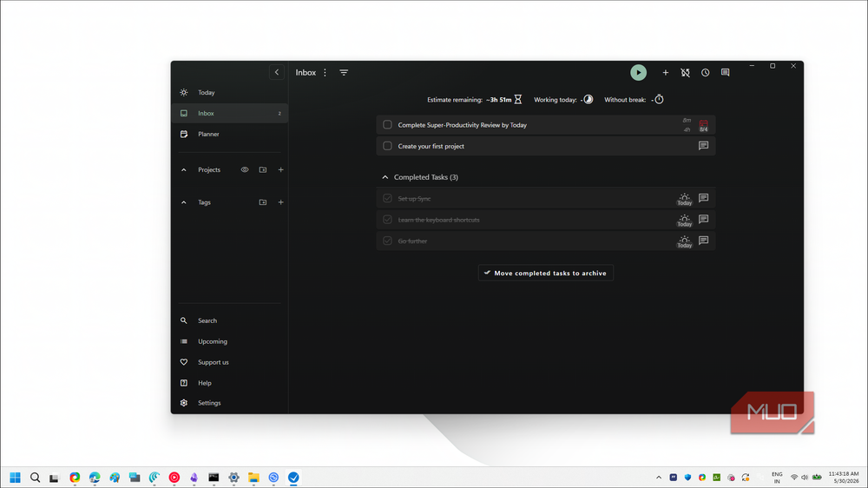Uncheck the Set up Sync task
Viewport: 868px width, 488px height.
387,198
